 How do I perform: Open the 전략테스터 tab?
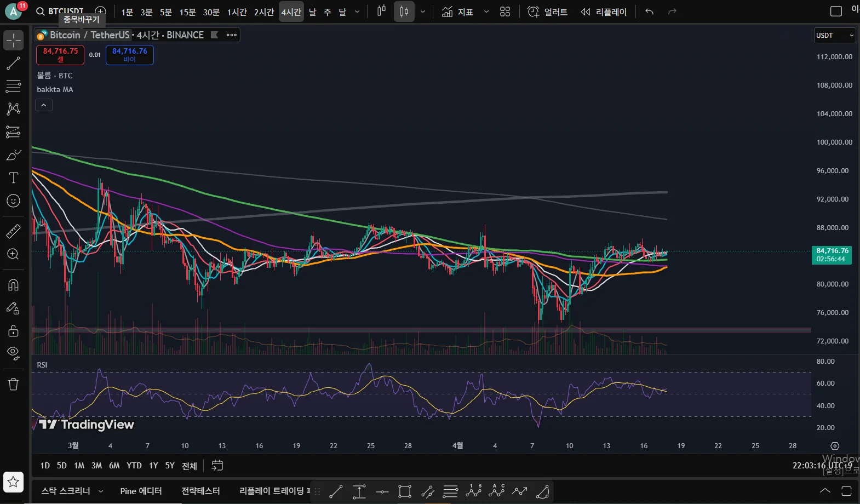pos(200,491)
